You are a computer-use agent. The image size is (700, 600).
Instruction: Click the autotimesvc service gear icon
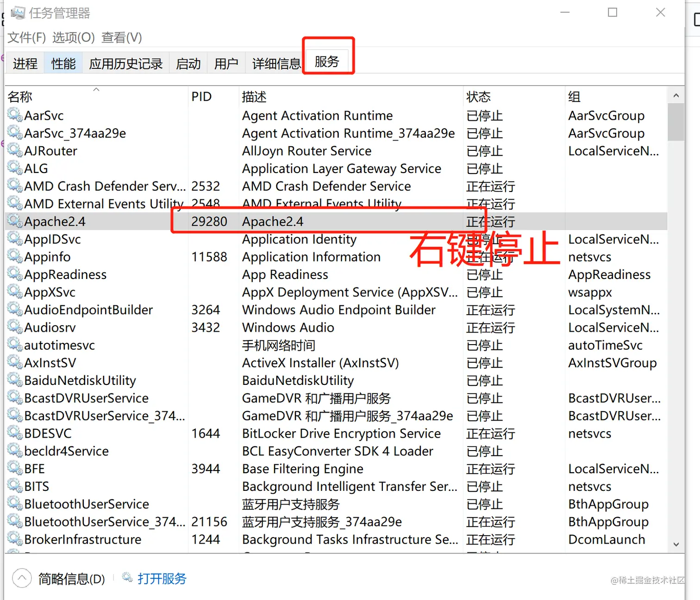click(15, 345)
